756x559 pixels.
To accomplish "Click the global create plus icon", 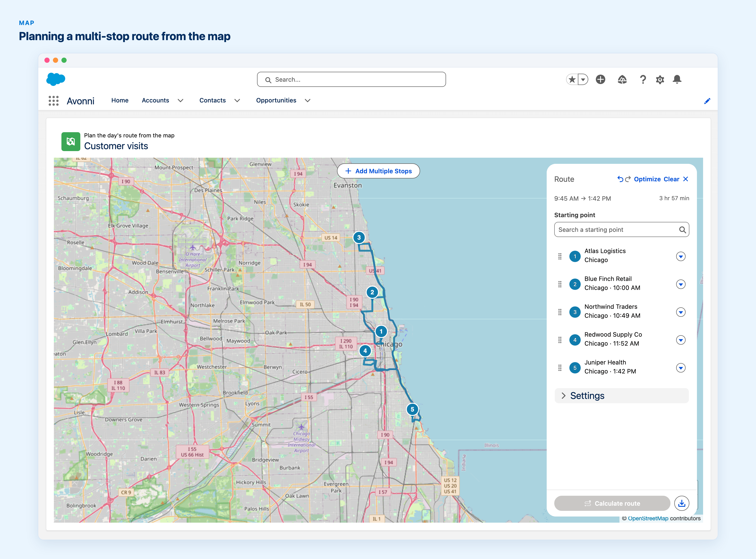I will pos(601,80).
